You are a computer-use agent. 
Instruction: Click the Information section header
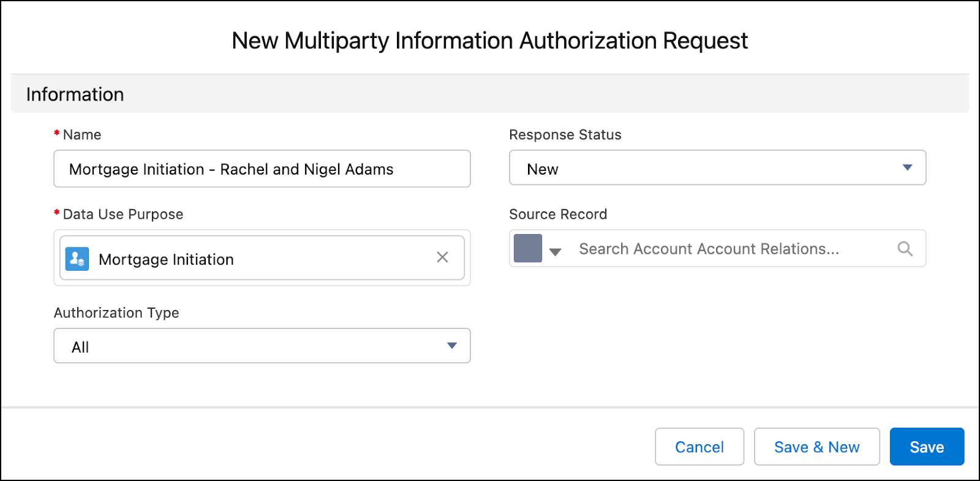tap(489, 94)
